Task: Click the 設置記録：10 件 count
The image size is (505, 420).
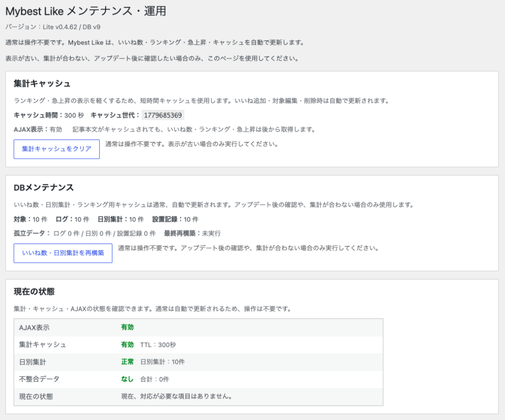Action: pos(175,219)
